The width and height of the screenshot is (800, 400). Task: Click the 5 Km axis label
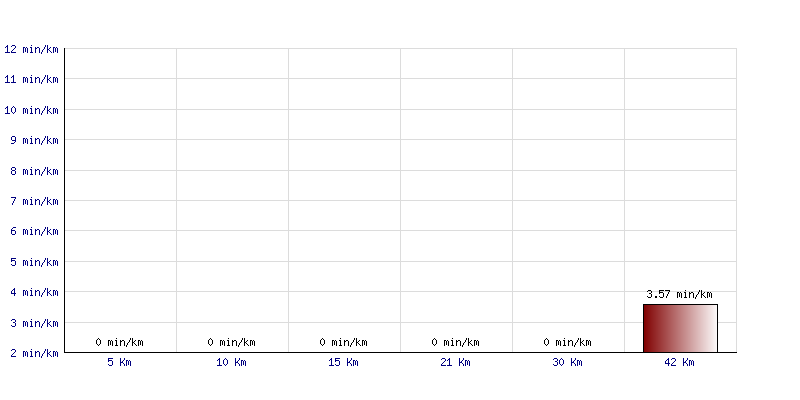pyautogui.click(x=119, y=362)
